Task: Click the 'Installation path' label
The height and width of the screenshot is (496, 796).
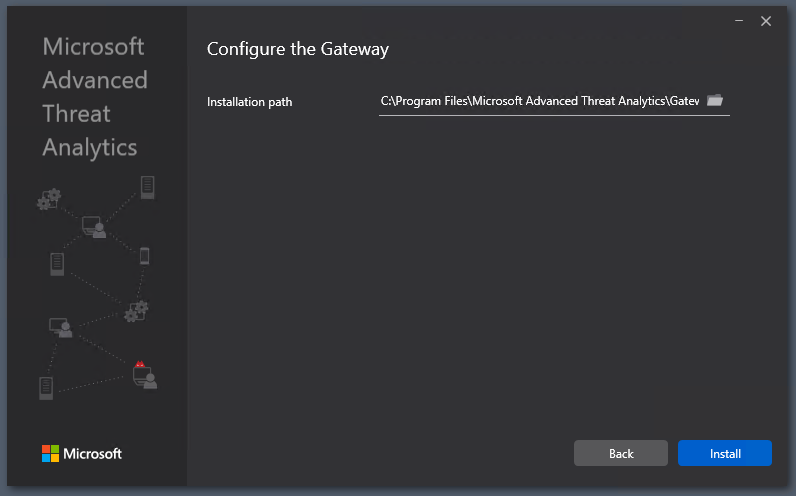Action: (249, 102)
